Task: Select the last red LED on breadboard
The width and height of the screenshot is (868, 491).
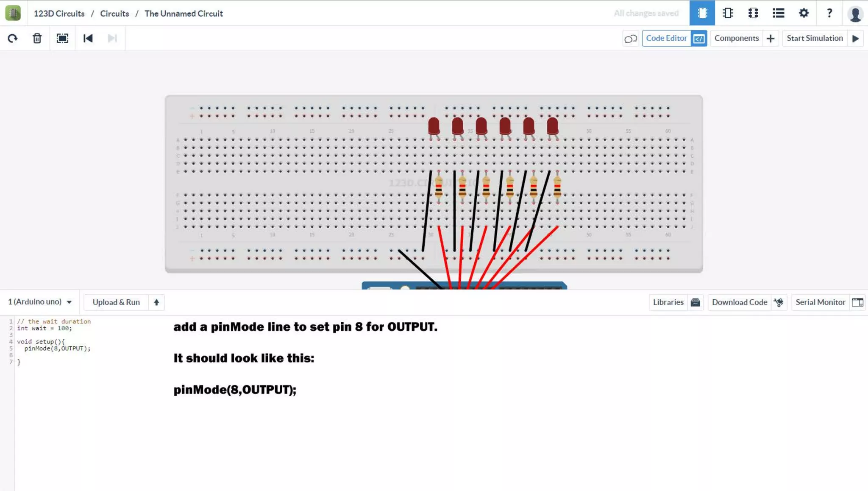Action: pos(552,126)
